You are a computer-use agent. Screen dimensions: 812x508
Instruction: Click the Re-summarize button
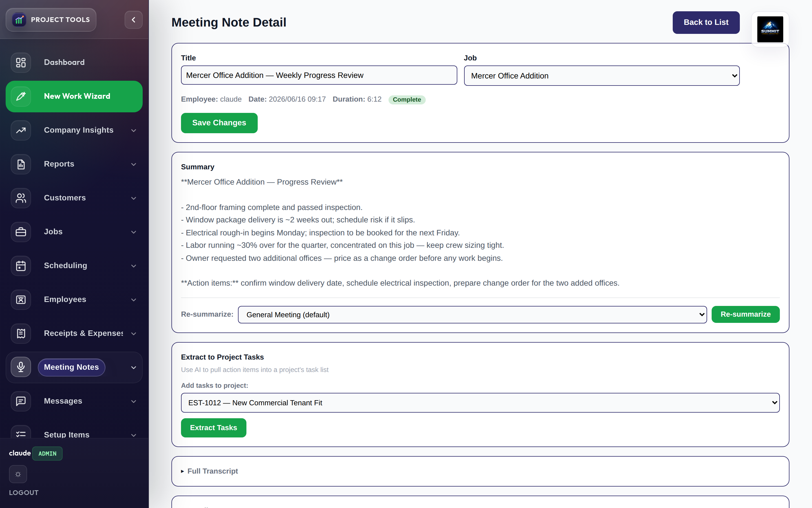tap(745, 314)
